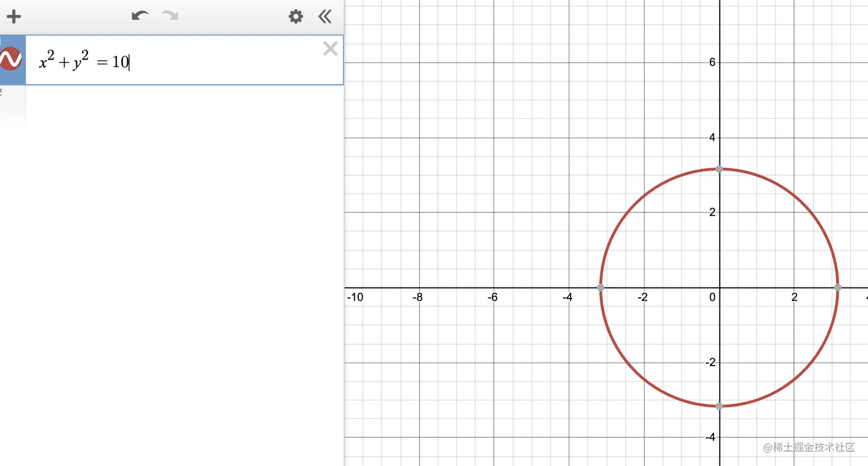Open the add item plus menu
This screenshot has width=868, height=466.
[13, 16]
